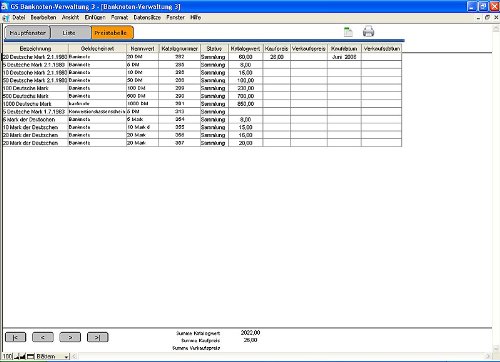Toggle the status area icon beside the zoom icons
Viewport: 500px width, 362px height.
(x=30, y=356)
